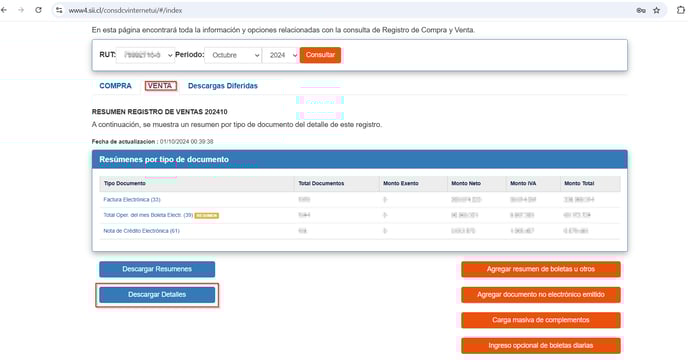Open the month dropdown showing Octubre

click(x=233, y=55)
